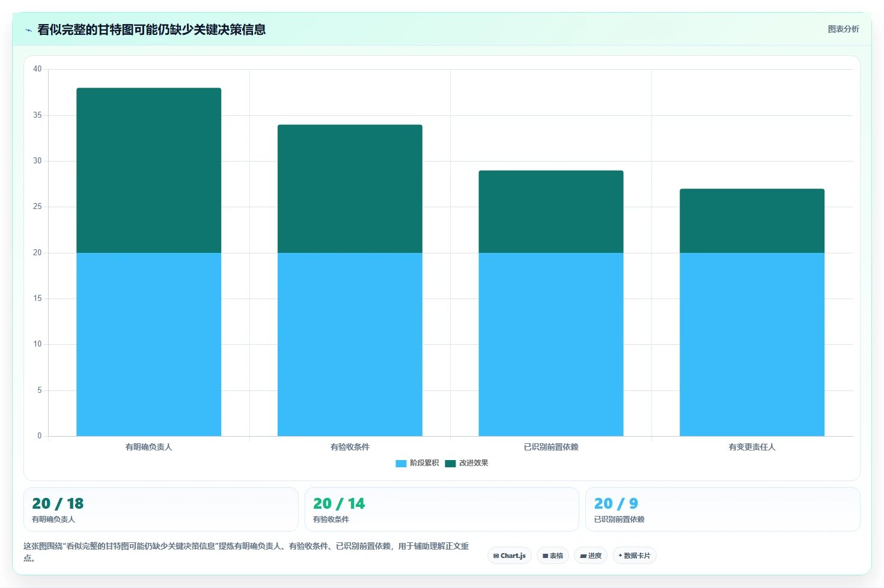Image resolution: width=884 pixels, height=588 pixels.
Task: Open the 20 / 14 有验收条件 data card
Action: [442, 509]
